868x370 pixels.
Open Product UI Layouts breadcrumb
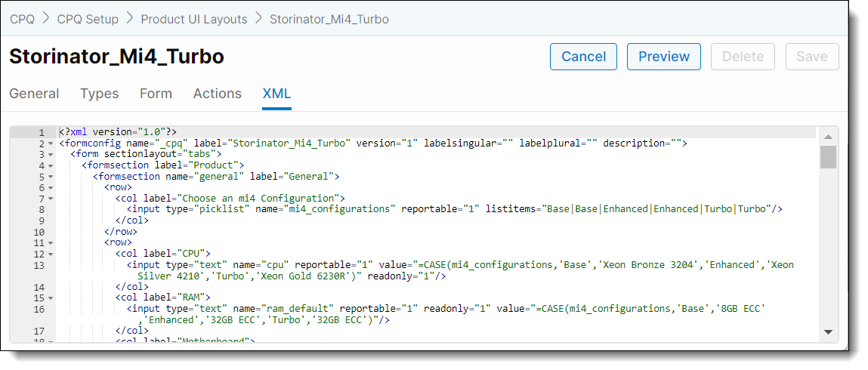pyautogui.click(x=193, y=19)
